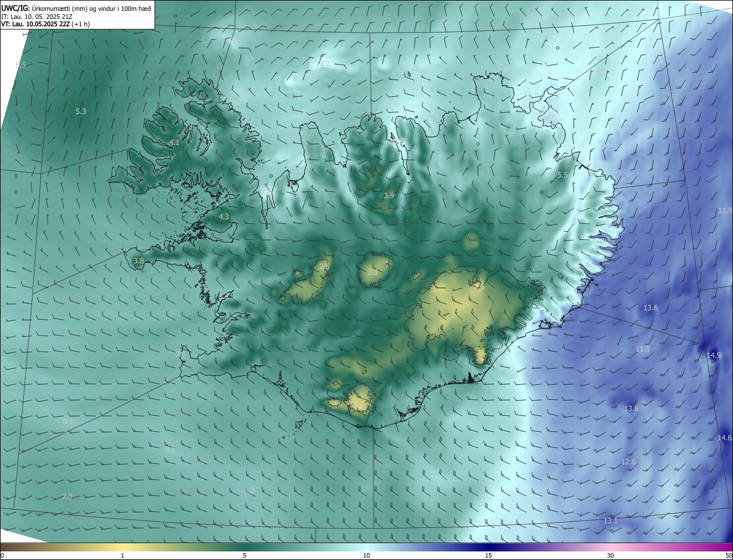Click the 'IT: Lau. 10. 05. 2025 21Z' line
The height and width of the screenshot is (560, 733).
(37, 17)
